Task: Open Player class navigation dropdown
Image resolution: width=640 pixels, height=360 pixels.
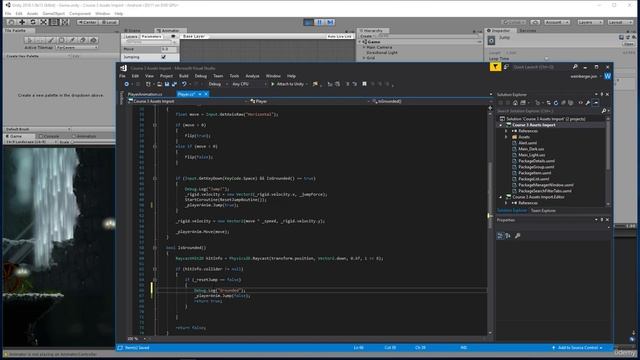Action: (x=309, y=101)
